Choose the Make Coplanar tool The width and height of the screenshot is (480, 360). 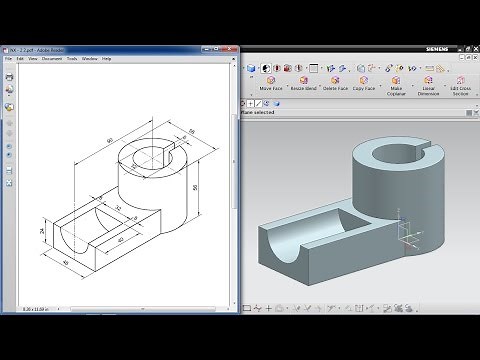pos(396,86)
